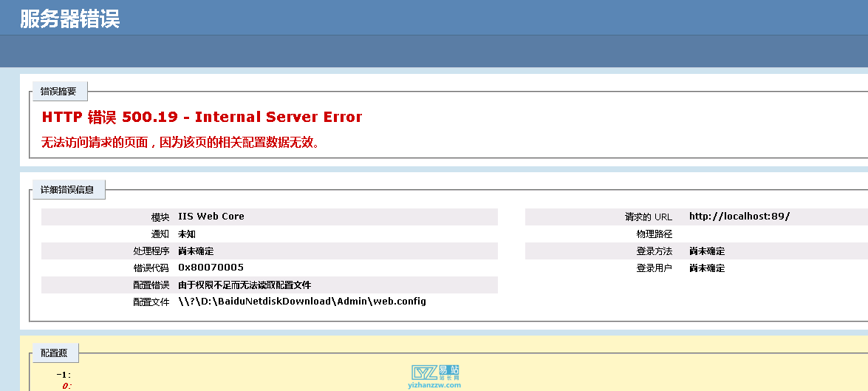Click the 0x80070005 error code

211,268
